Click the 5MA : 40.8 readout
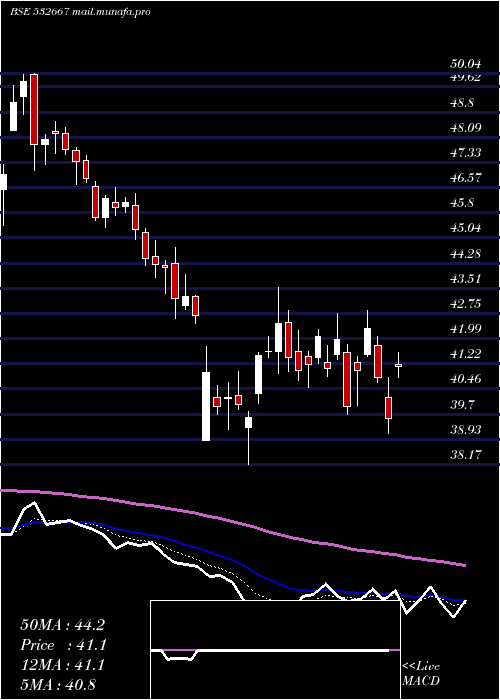 pos(58,684)
